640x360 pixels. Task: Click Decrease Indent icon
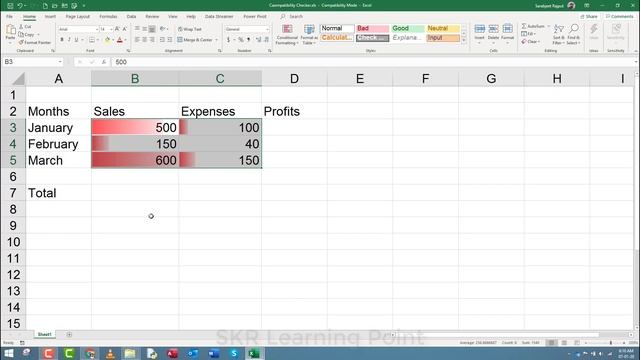click(x=162, y=40)
